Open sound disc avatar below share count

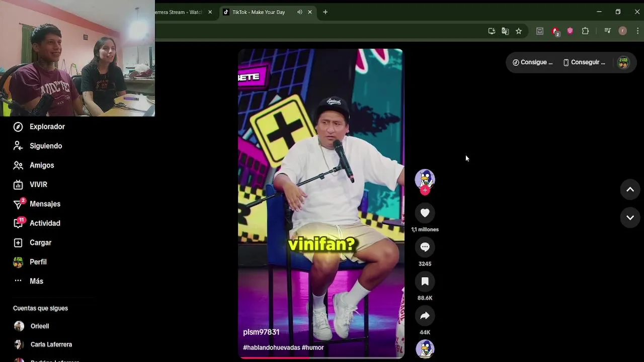click(425, 349)
